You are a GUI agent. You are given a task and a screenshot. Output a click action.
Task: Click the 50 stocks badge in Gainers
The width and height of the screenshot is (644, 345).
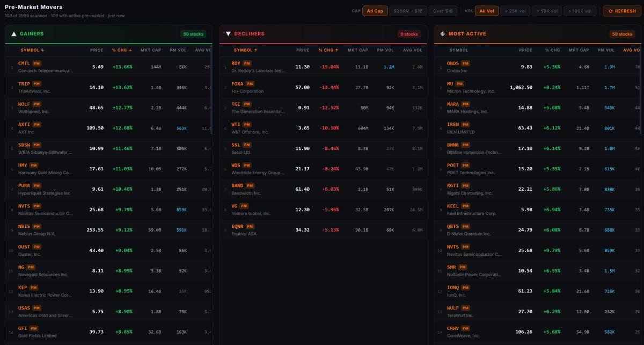193,34
